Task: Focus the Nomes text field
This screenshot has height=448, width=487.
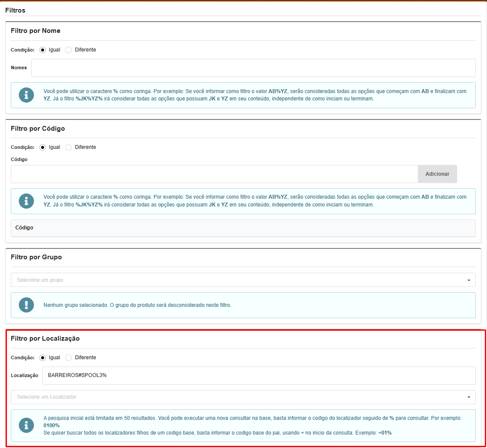Action: 253,68
